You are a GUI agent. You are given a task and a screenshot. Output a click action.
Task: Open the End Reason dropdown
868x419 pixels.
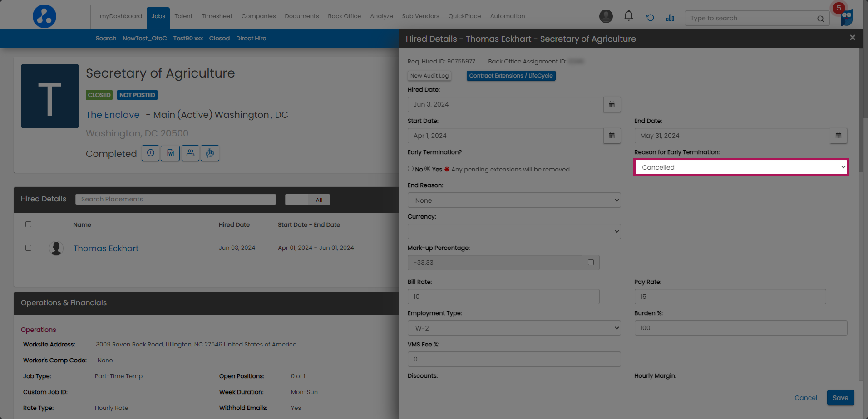coord(514,200)
